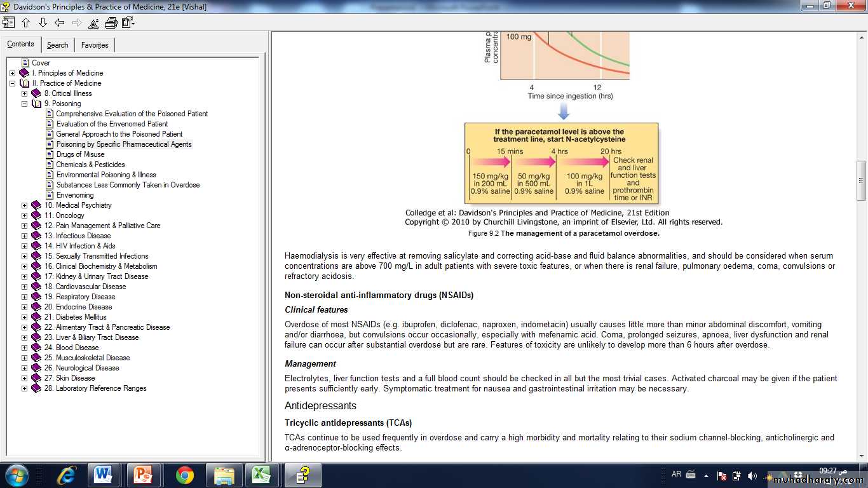Print the page using printer icon
The height and width of the screenshot is (488, 868).
111,23
